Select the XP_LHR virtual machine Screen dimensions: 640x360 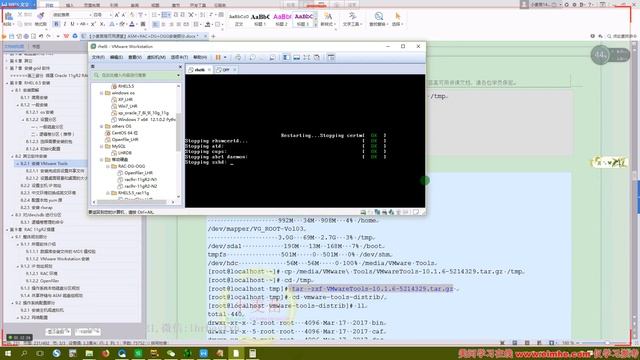[x=122, y=99]
